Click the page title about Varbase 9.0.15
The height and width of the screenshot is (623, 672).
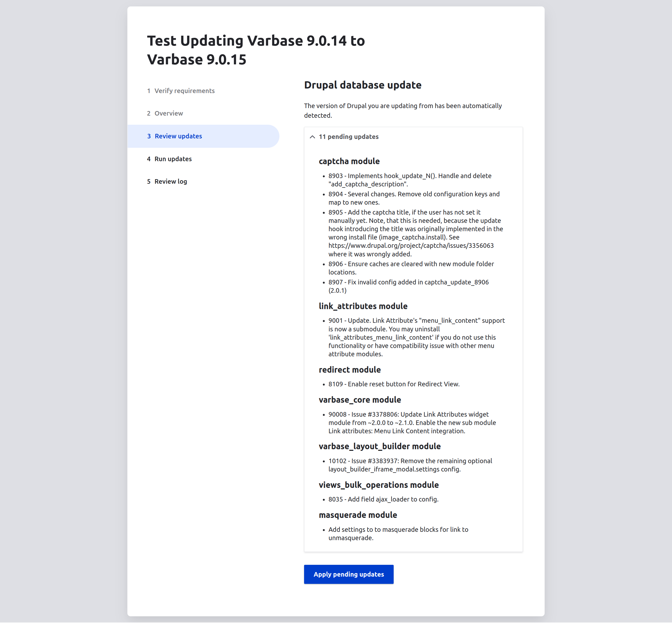(256, 50)
